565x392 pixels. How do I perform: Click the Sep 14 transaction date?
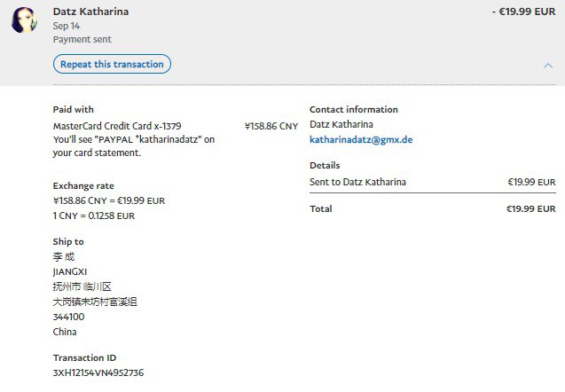pos(66,27)
